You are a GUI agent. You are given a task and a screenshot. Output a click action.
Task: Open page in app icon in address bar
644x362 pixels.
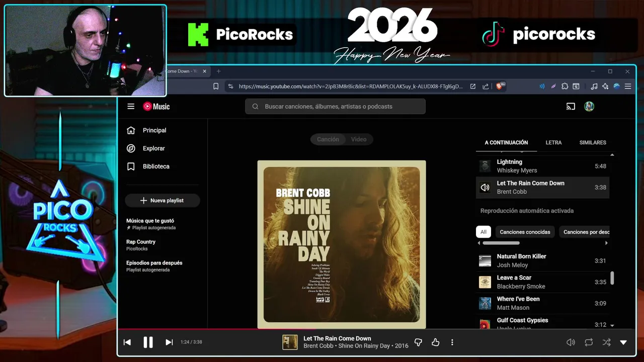(x=473, y=86)
